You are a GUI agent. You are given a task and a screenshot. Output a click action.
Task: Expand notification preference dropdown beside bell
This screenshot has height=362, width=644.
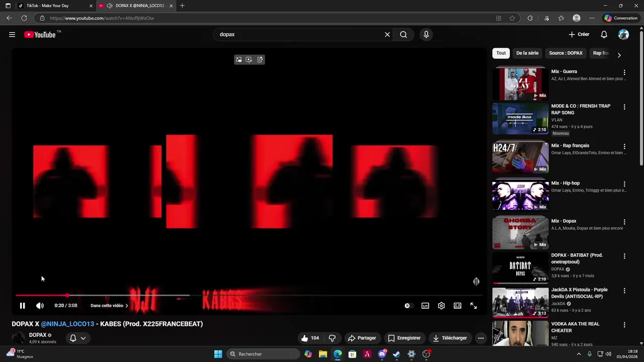click(x=83, y=338)
